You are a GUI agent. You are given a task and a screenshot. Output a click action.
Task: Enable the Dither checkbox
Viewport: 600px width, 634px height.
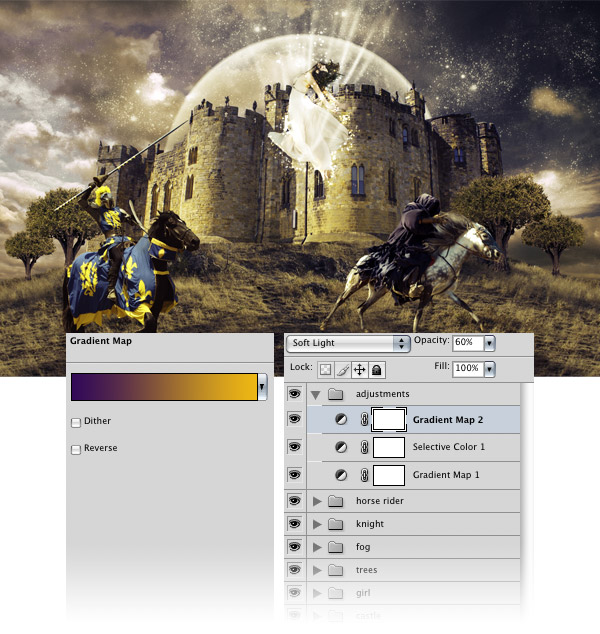click(x=76, y=423)
